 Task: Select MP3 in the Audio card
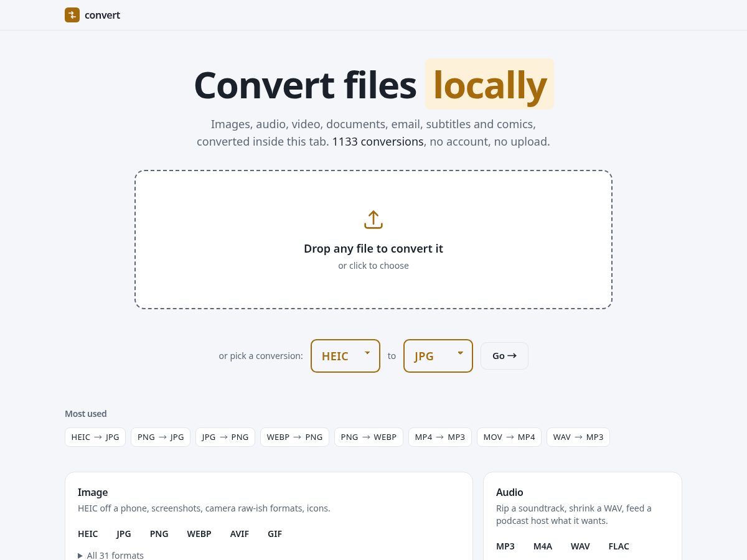(505, 546)
